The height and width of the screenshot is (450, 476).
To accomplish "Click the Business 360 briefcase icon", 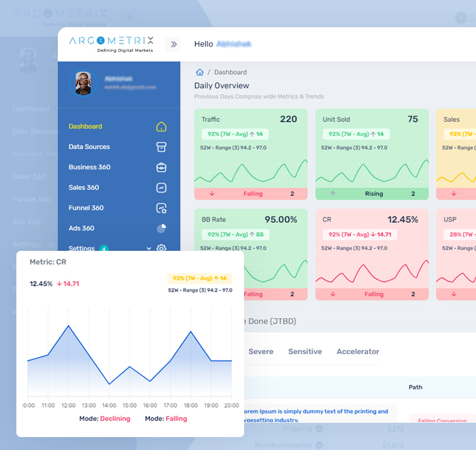I will 161,167.
